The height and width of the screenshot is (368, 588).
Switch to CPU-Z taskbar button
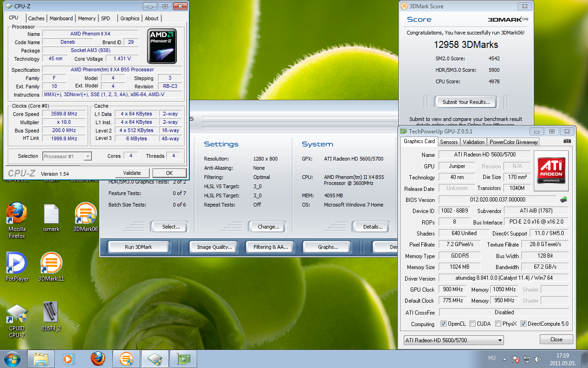155,359
